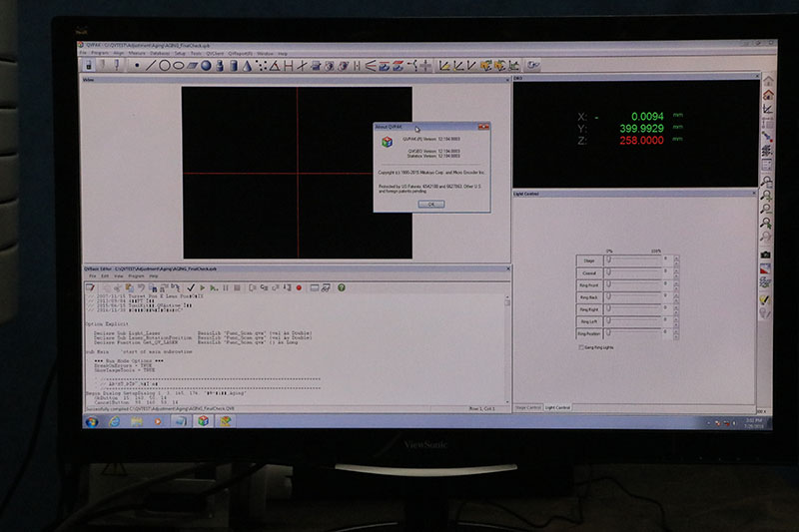This screenshot has height=532, width=799.
Task: Open the Program menu in main menu bar
Action: point(100,53)
